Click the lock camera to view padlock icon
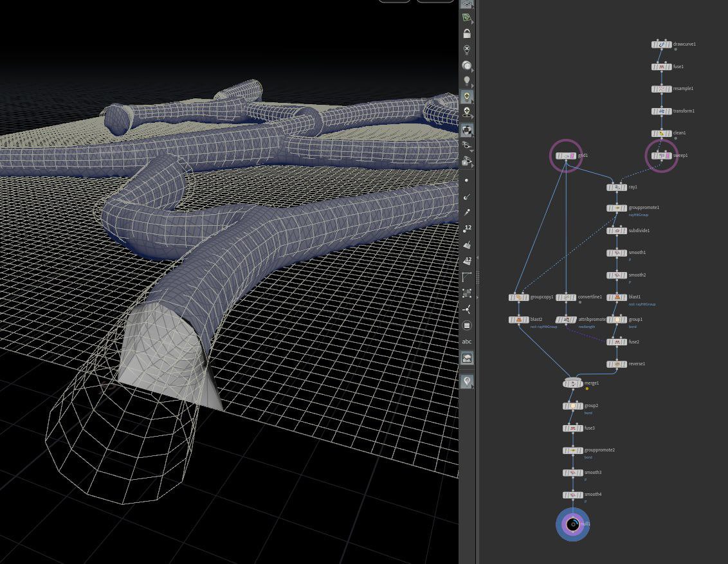The image size is (728, 564). coord(467,33)
